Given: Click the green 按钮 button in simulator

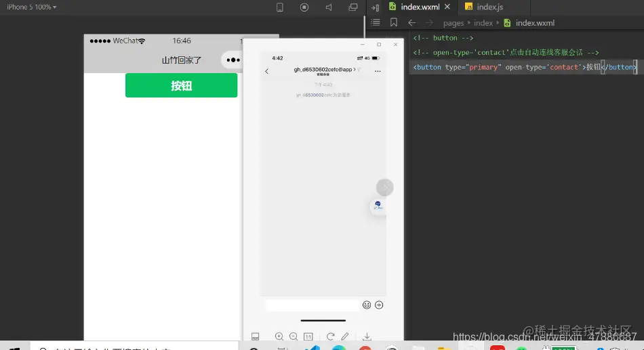Looking at the screenshot, I should coord(181,85).
